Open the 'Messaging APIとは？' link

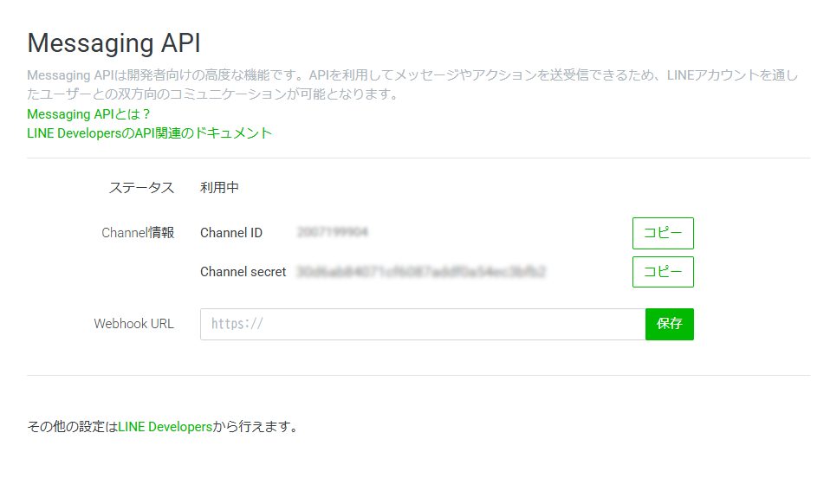pos(89,114)
